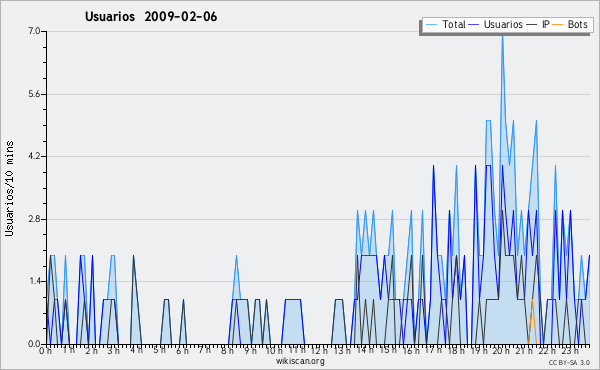Click the 3 h x-axis label

tap(113, 351)
